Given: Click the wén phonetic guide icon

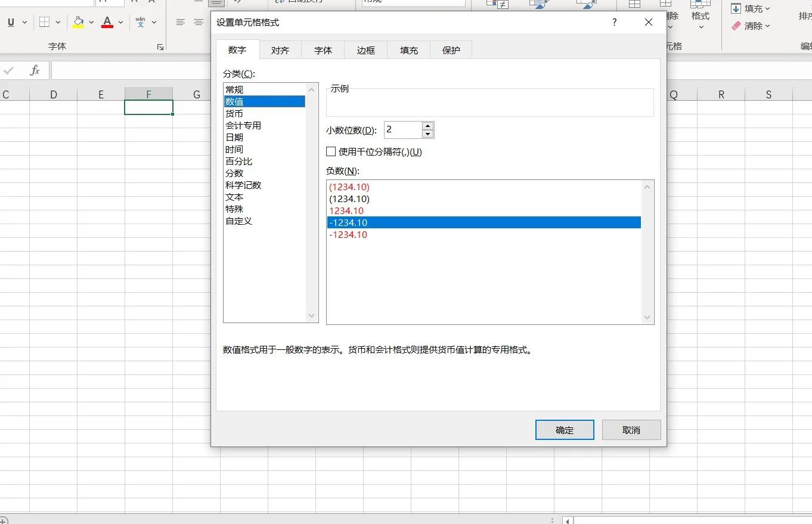Looking at the screenshot, I should tap(141, 23).
